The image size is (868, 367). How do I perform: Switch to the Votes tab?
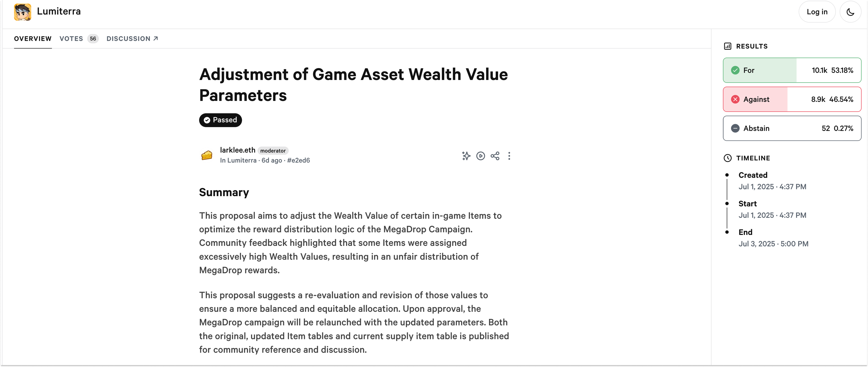pos(79,39)
